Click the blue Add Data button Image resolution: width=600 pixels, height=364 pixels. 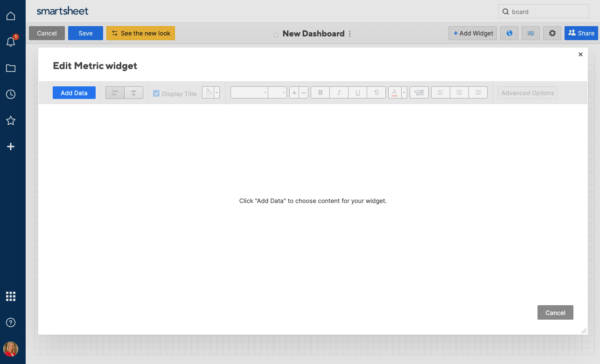74,93
